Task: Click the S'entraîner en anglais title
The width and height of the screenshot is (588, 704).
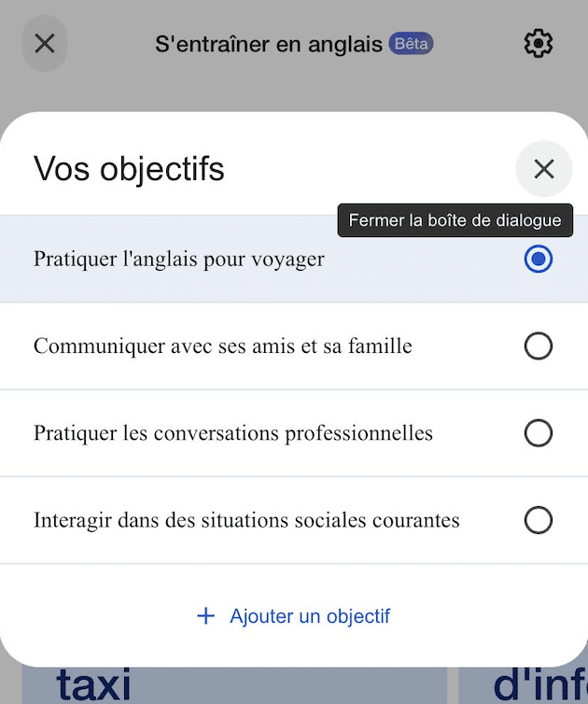Action: [x=269, y=44]
